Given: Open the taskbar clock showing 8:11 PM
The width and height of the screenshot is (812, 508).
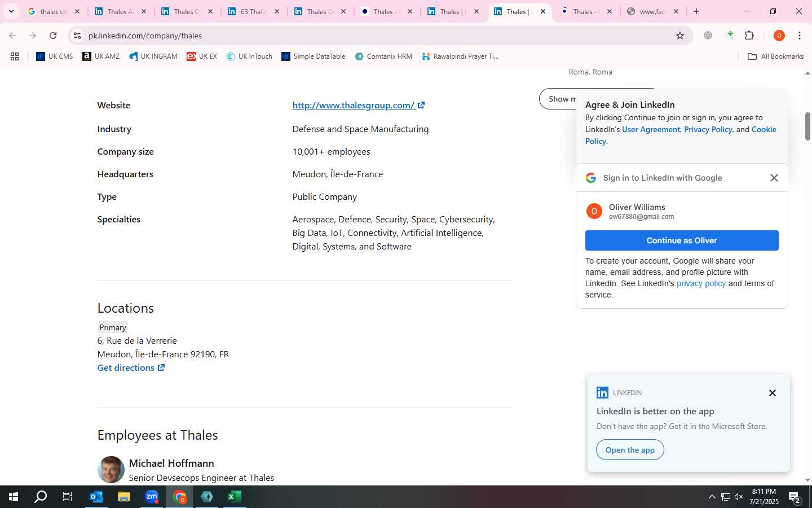Looking at the screenshot, I should coord(764,497).
